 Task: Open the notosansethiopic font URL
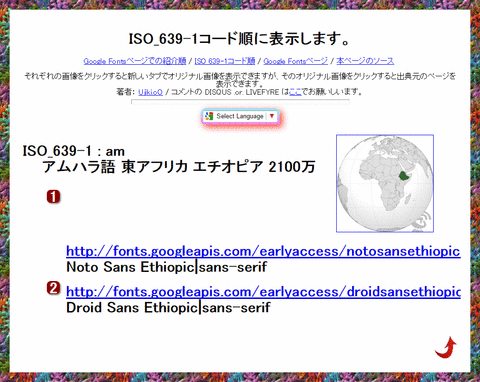[263, 251]
